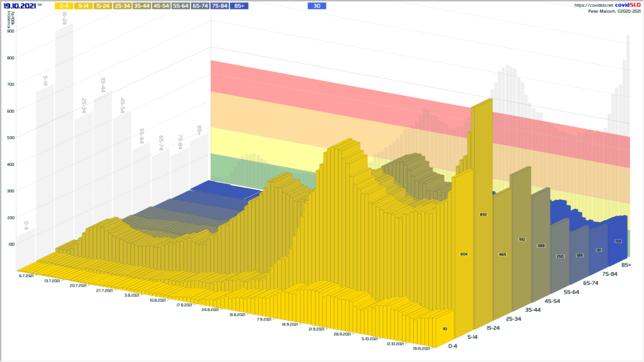Click the 65-74 legend button
This screenshot has height=362, width=644.
(x=201, y=6)
